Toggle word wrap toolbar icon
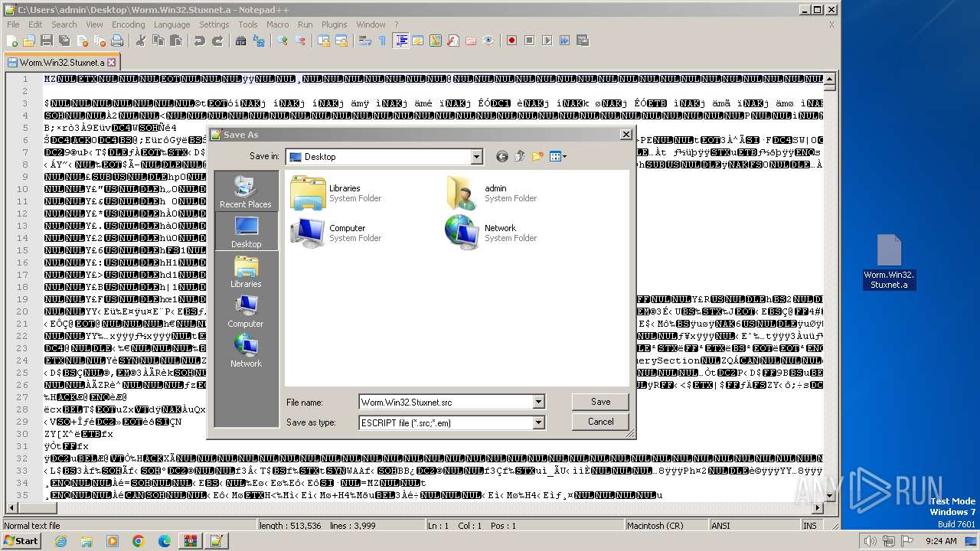 (365, 41)
